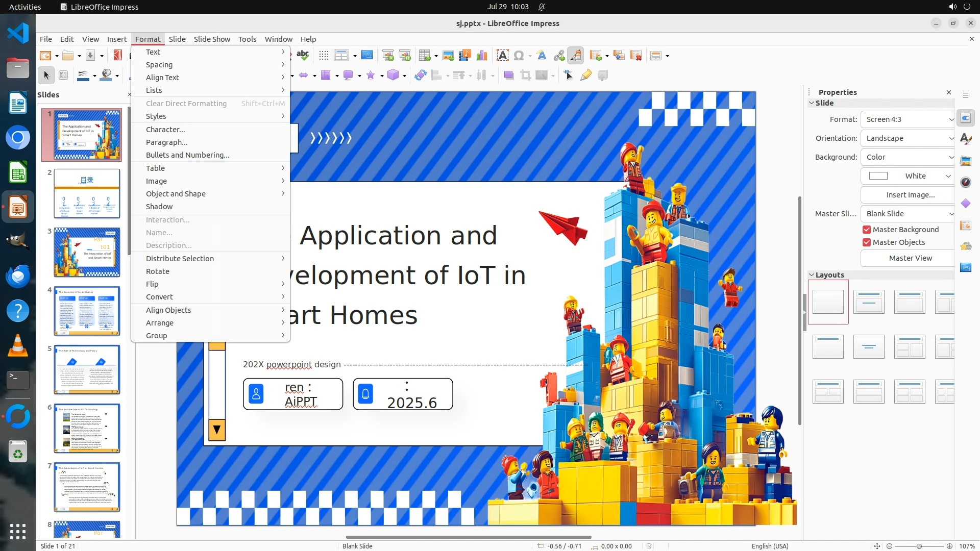The width and height of the screenshot is (980, 551).
Task: Click the Crop Image tool icon
Action: click(525, 76)
